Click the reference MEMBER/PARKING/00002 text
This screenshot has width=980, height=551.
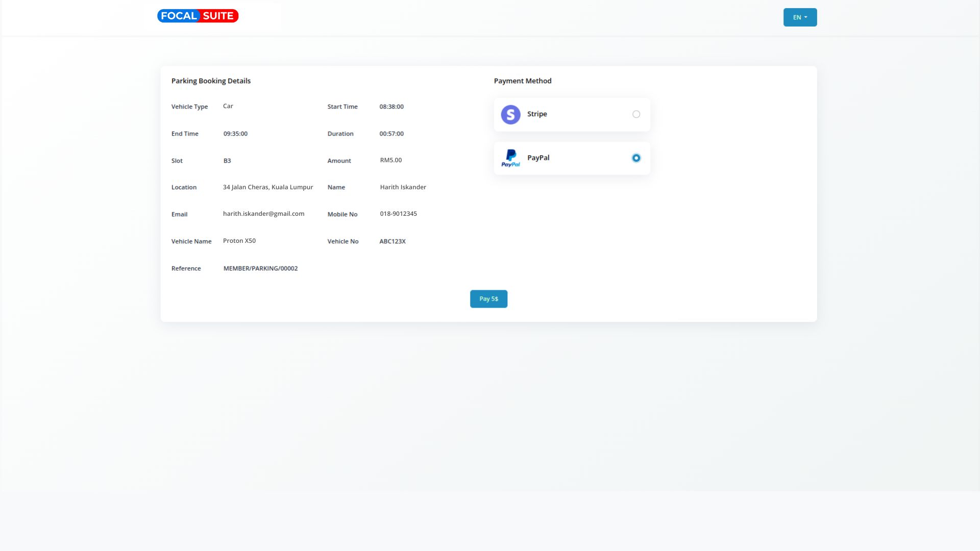260,268
